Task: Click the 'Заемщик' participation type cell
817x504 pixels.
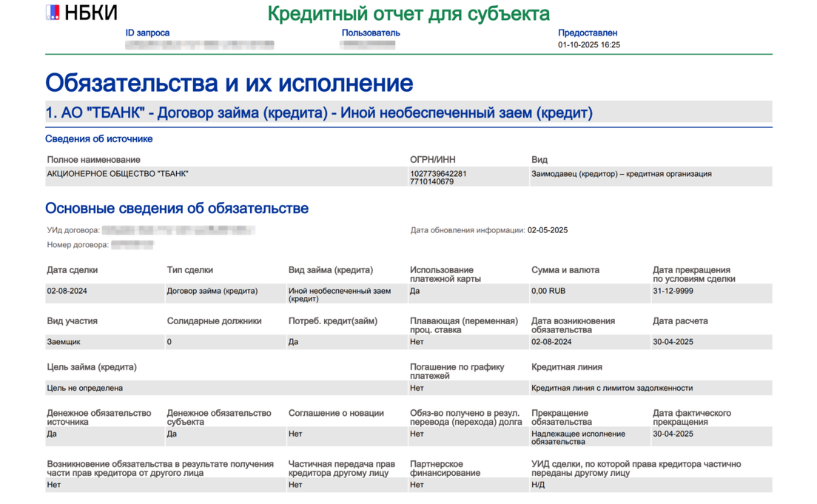Action: tap(64, 342)
